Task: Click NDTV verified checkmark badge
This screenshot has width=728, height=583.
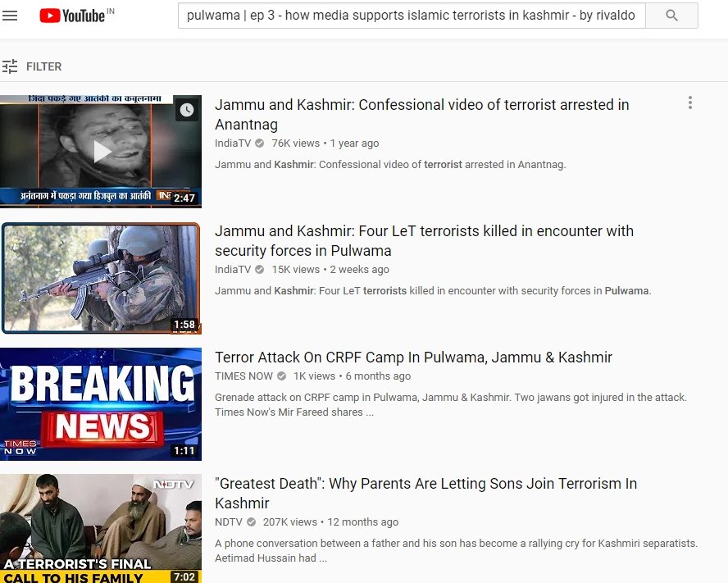Action: click(x=251, y=522)
